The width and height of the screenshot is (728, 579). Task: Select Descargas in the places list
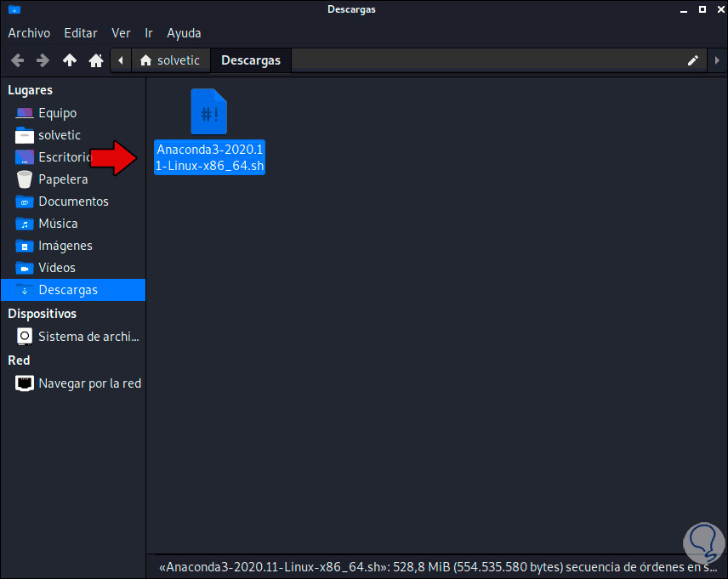pos(73,290)
